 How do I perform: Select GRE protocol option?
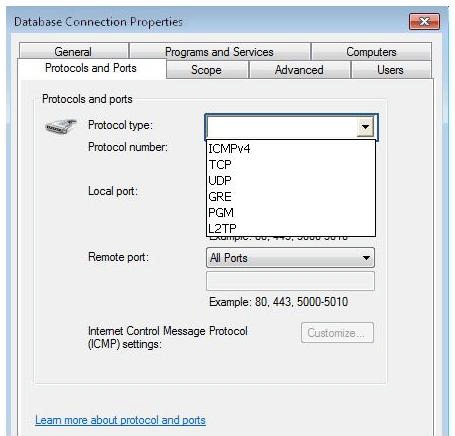(291, 196)
